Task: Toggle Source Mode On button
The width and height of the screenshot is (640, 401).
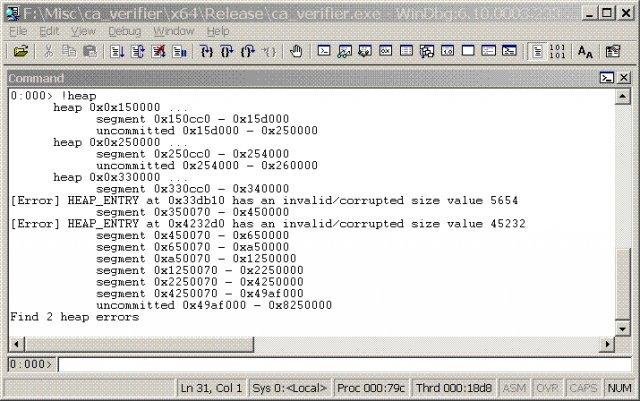Action: tap(537, 51)
